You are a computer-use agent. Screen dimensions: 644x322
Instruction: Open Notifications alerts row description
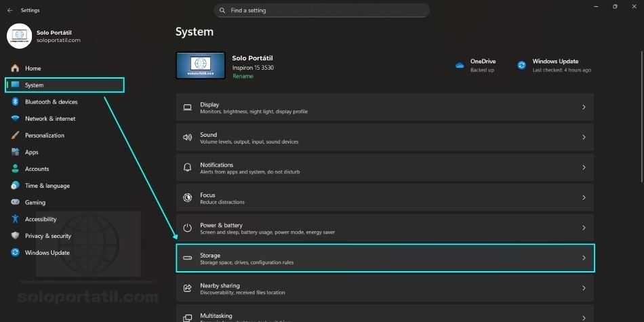(249, 172)
